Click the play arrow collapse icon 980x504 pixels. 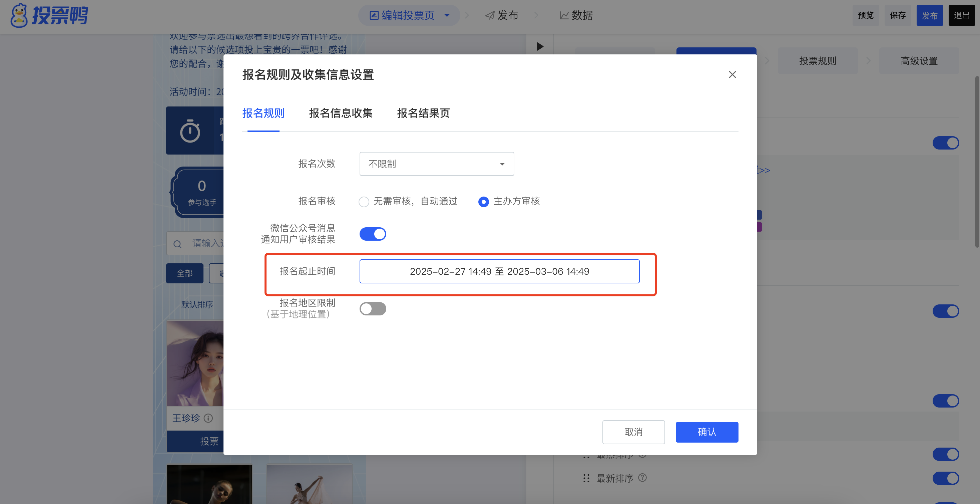pyautogui.click(x=540, y=46)
